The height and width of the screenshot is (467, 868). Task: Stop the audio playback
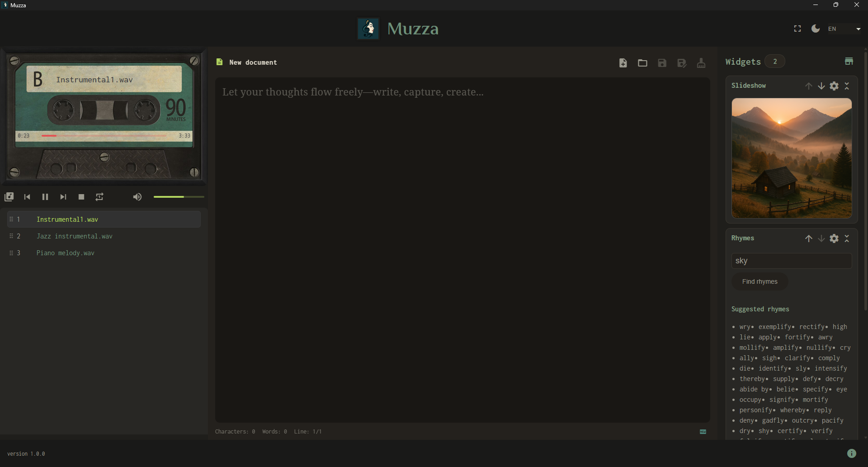tap(81, 197)
